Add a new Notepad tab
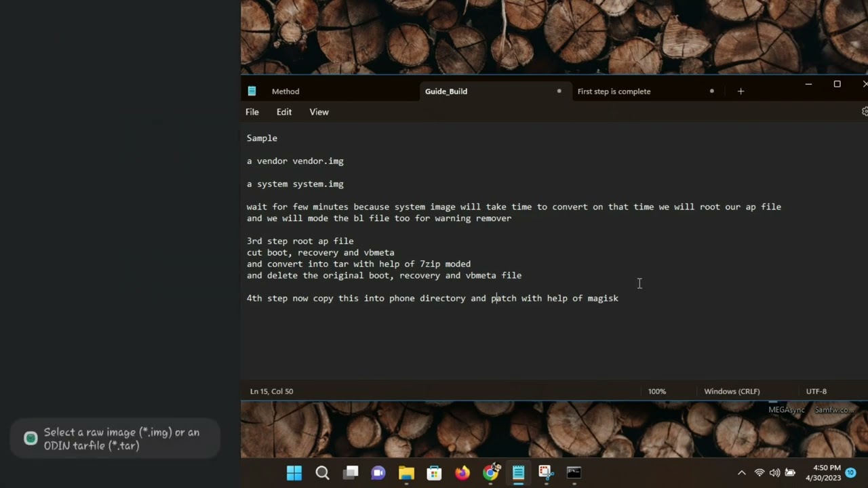The width and height of the screenshot is (868, 488). (741, 91)
